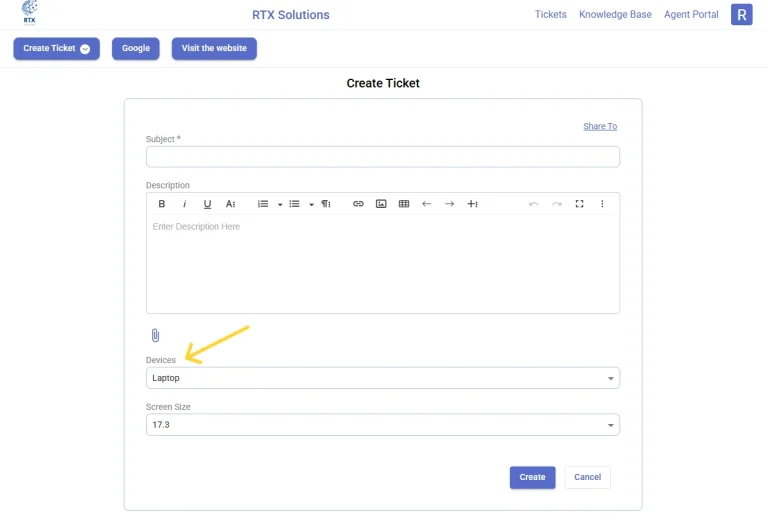Toggle bold formatting in description toolbar

(162, 204)
